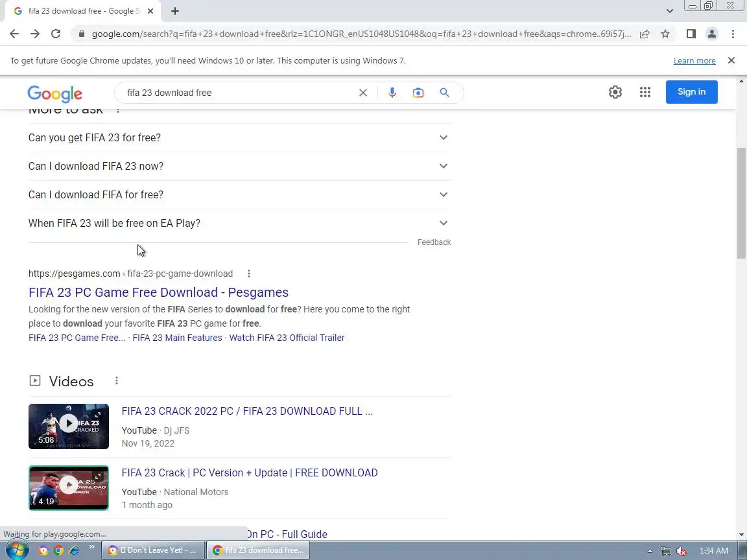The image size is (747, 560).
Task: Open the 'Watch FIFA 23 Official Trailer' sitelink
Action: tap(287, 338)
